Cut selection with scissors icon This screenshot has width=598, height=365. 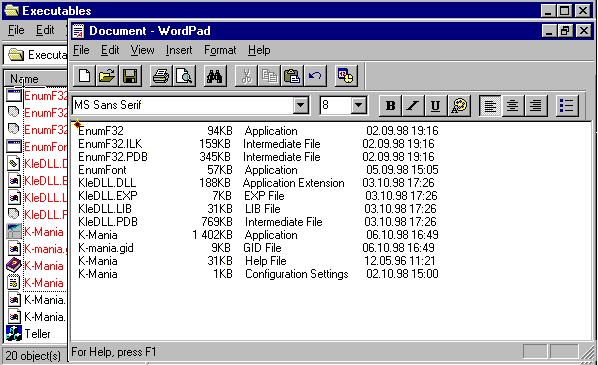pyautogui.click(x=246, y=76)
